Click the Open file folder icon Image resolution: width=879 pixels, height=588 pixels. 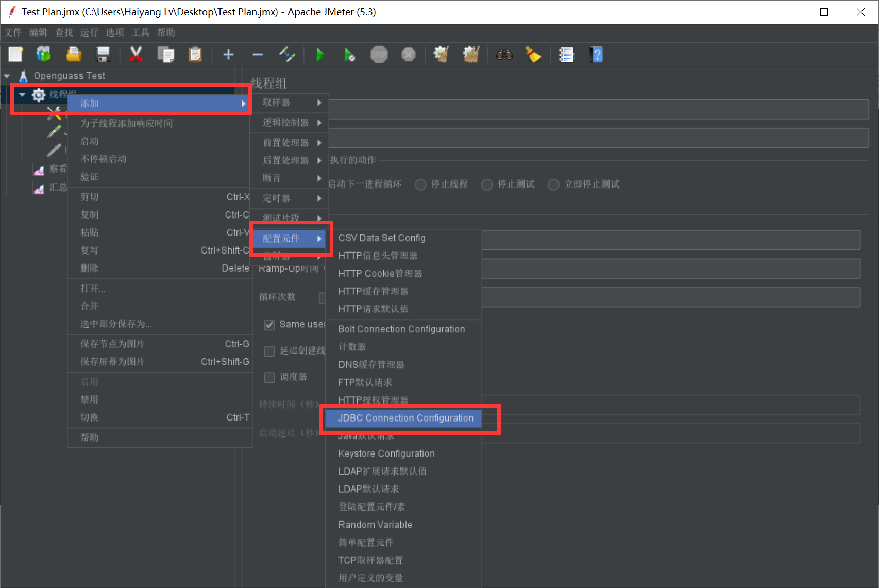coord(74,54)
